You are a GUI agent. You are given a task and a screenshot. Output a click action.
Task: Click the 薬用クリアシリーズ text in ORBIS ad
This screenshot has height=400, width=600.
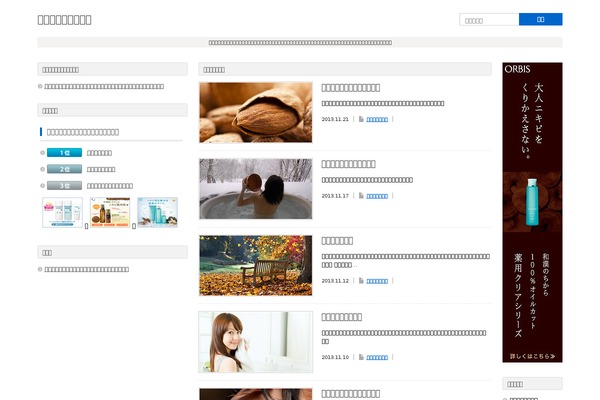[x=518, y=295]
